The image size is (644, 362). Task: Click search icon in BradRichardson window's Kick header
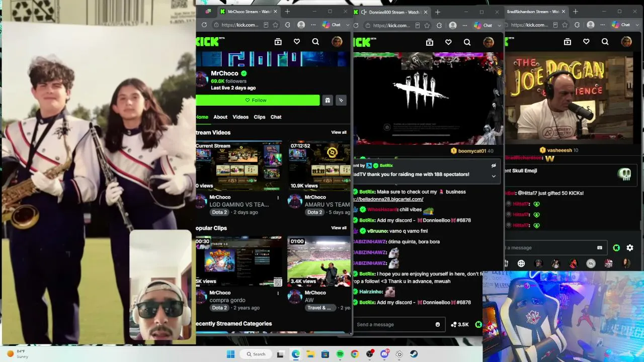(x=605, y=42)
